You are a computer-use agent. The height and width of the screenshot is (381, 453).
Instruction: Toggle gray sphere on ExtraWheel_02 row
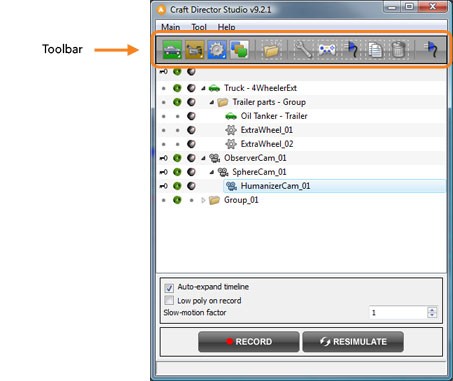click(x=191, y=144)
